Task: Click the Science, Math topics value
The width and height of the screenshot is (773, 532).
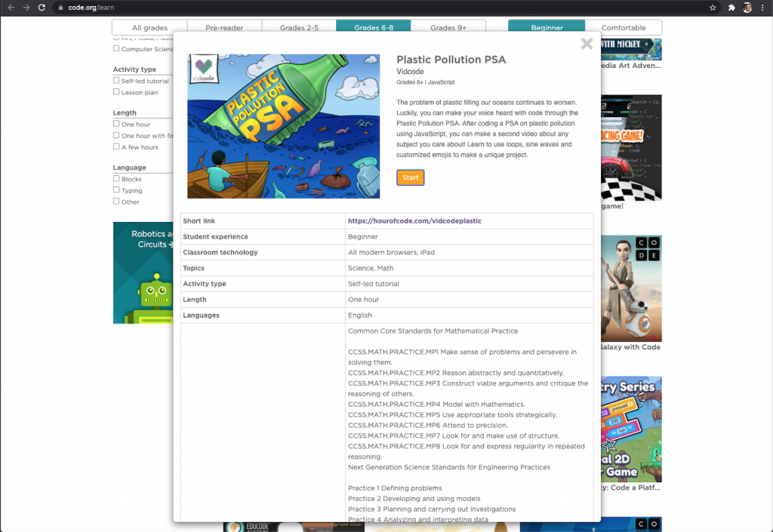Action: coord(371,268)
